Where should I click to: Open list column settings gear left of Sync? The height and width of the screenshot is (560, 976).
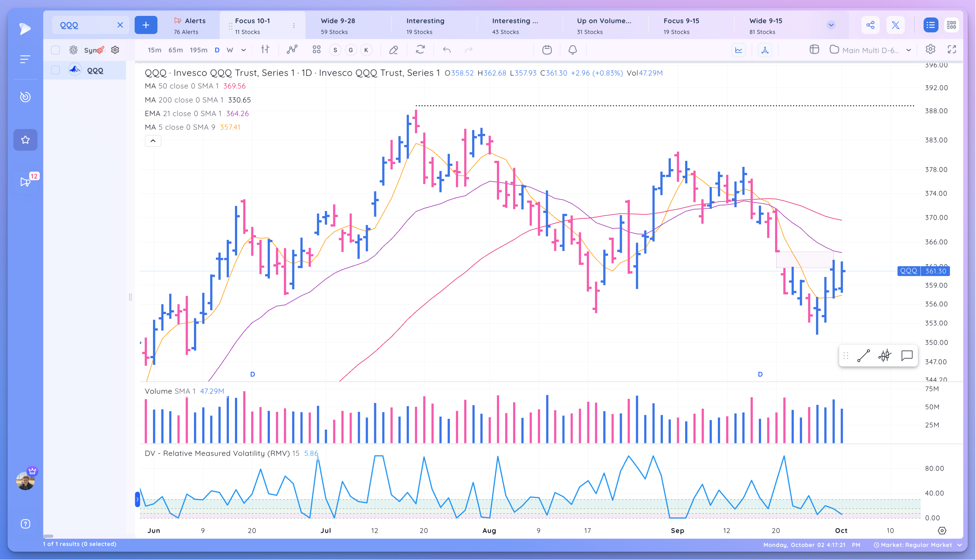pyautogui.click(x=73, y=50)
